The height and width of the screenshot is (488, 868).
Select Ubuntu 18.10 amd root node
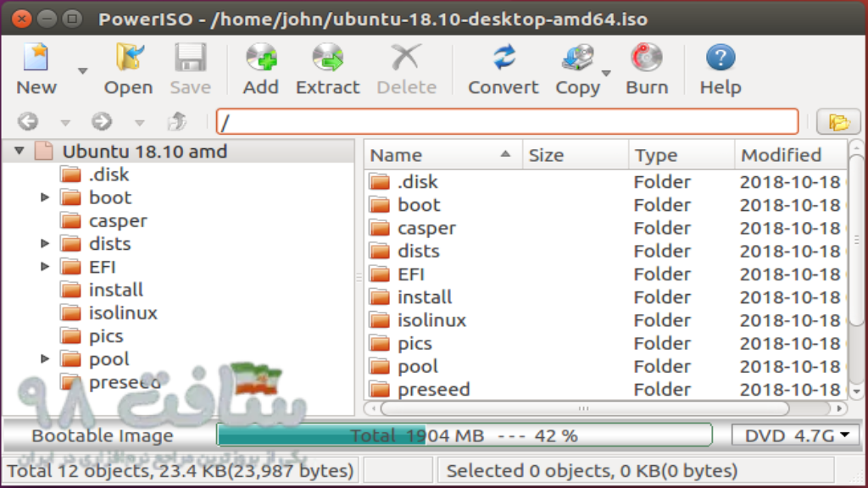(x=144, y=151)
